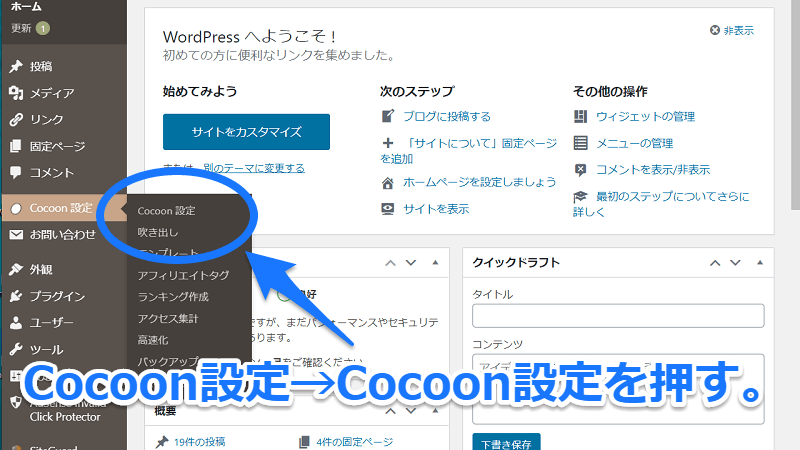Click the envelope icon beside お問い合わせ

click(x=15, y=235)
